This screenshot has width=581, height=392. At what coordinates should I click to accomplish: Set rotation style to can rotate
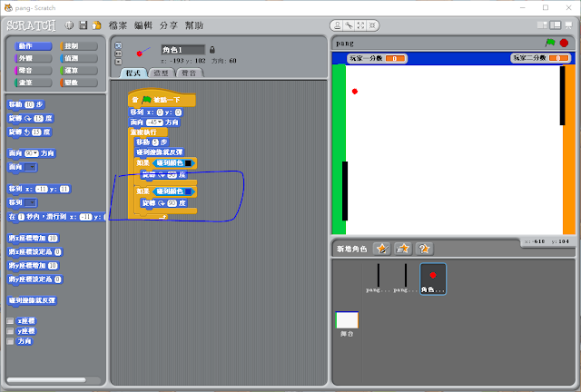118,45
